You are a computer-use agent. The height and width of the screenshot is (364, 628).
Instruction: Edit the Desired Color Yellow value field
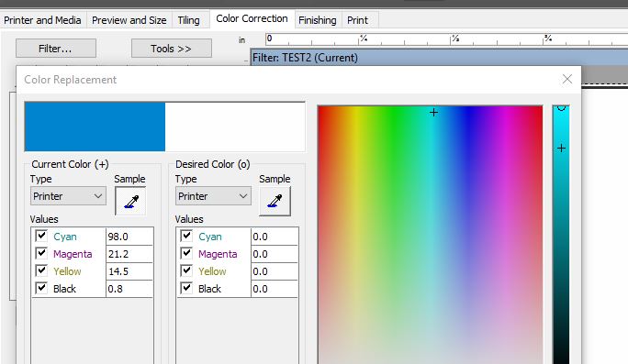click(275, 271)
